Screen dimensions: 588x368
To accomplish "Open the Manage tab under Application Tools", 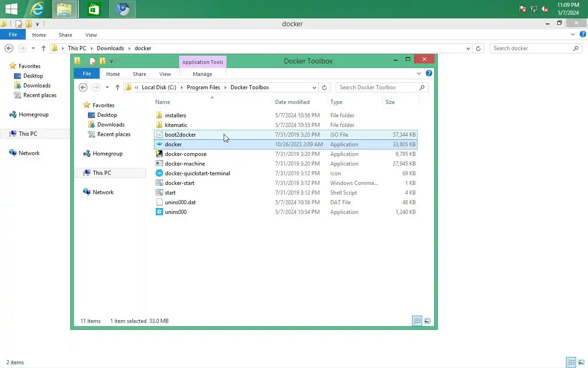I will (x=203, y=74).
